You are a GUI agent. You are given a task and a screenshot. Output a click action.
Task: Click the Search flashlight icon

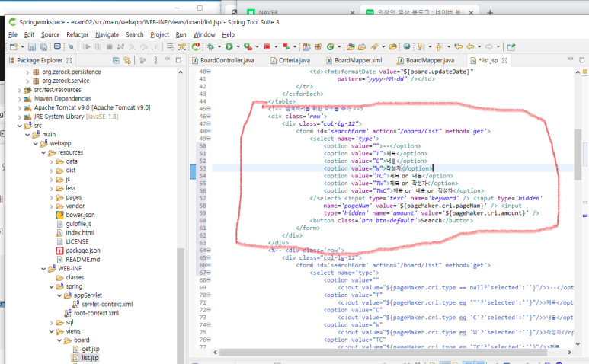tap(374, 47)
